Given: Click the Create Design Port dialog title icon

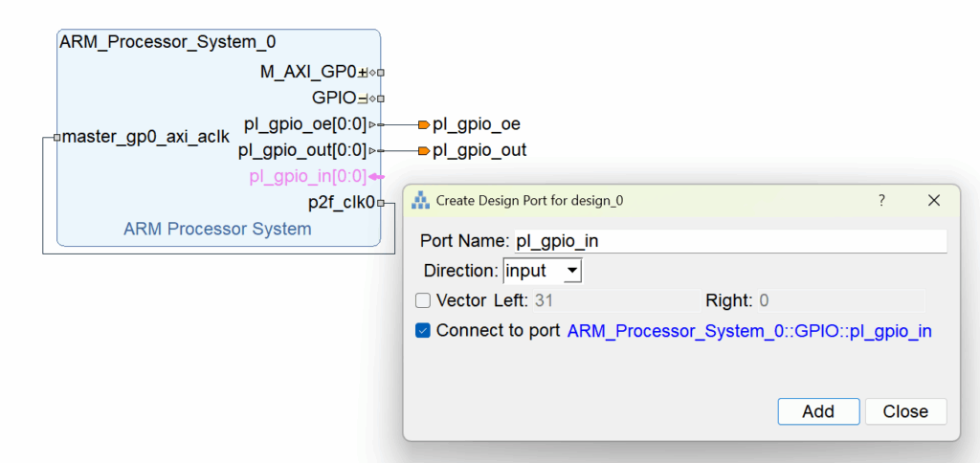Looking at the screenshot, I should (x=421, y=201).
